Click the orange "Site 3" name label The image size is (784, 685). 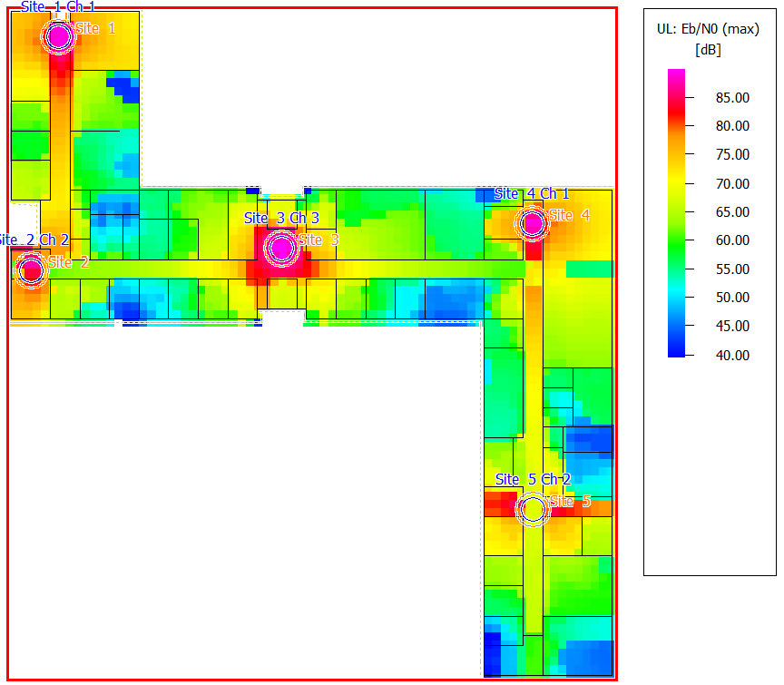point(319,240)
